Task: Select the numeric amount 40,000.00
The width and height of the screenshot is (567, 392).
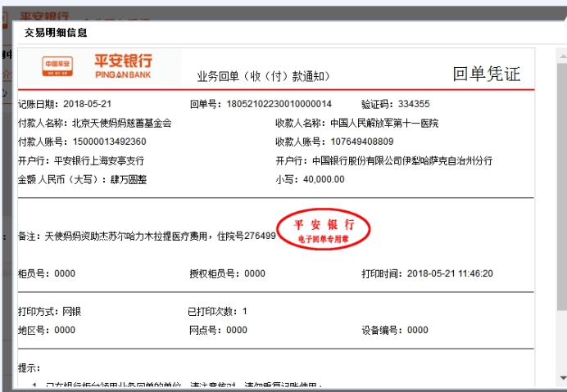Action: (x=324, y=179)
